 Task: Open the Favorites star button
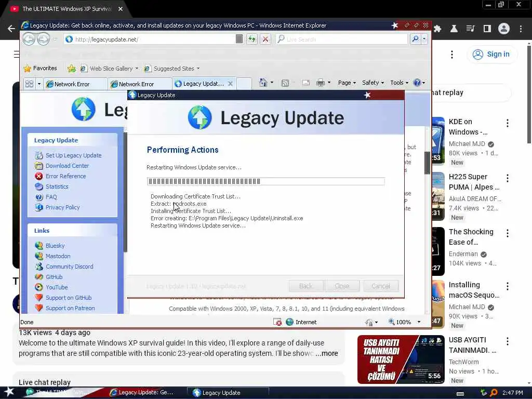[x=41, y=68]
